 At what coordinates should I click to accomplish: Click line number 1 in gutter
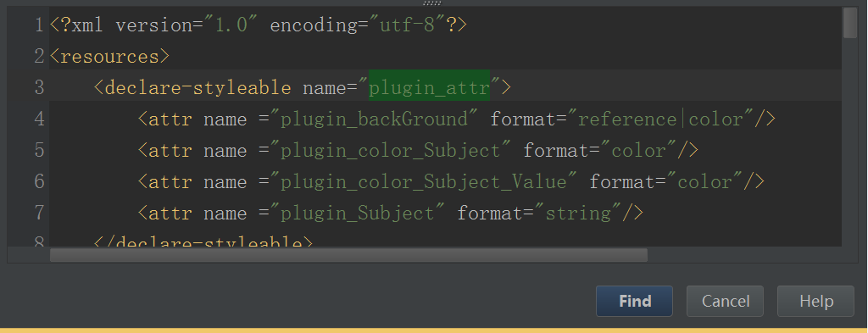coord(39,25)
